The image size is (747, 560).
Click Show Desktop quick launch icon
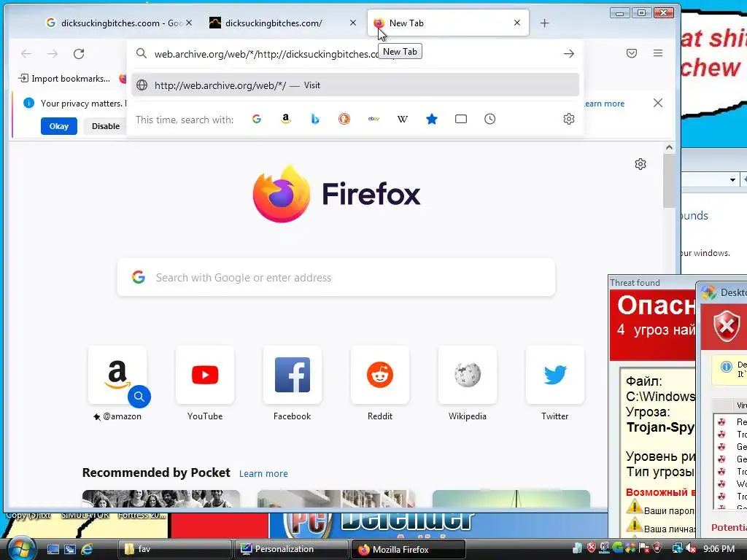[x=53, y=549]
